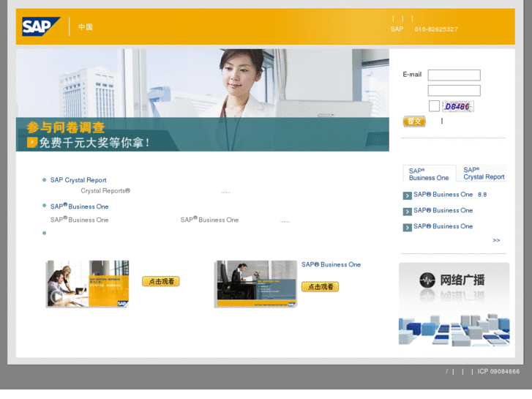Click the >> more link
The width and height of the screenshot is (532, 399).
pyautogui.click(x=496, y=240)
